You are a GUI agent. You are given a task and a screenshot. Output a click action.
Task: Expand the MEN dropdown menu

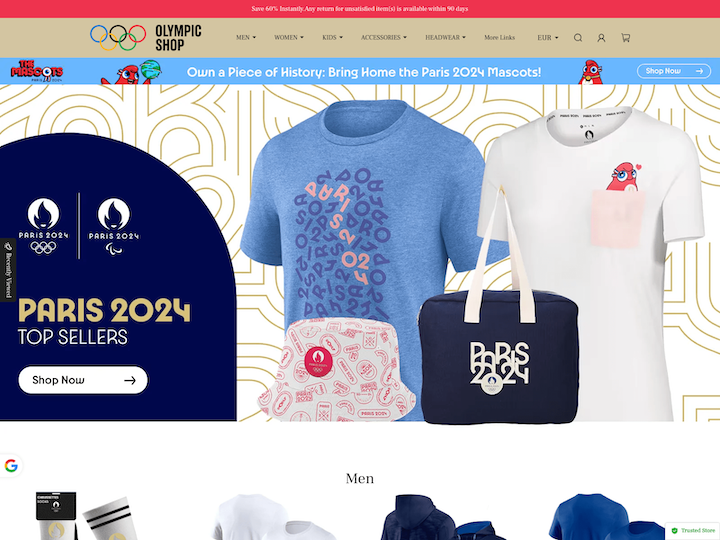246,38
